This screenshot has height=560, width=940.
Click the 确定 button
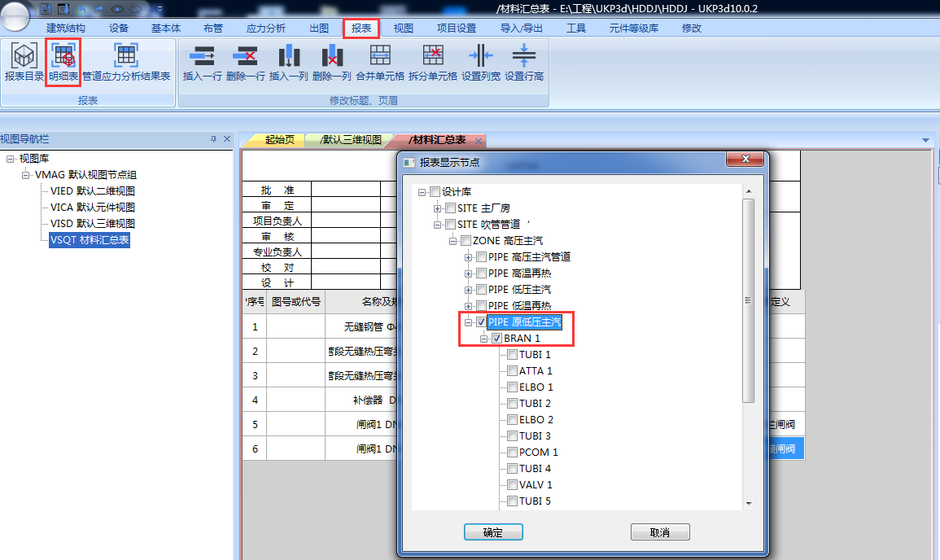click(493, 532)
